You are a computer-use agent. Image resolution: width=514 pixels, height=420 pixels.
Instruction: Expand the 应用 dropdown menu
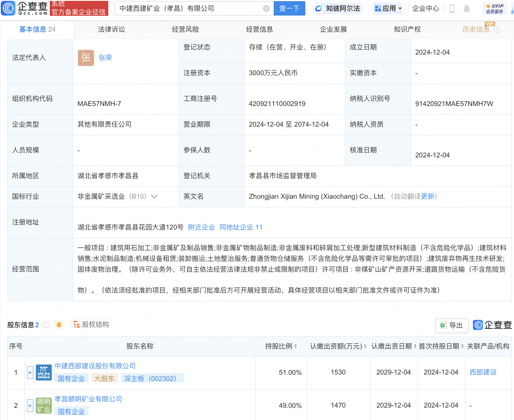(388, 8)
